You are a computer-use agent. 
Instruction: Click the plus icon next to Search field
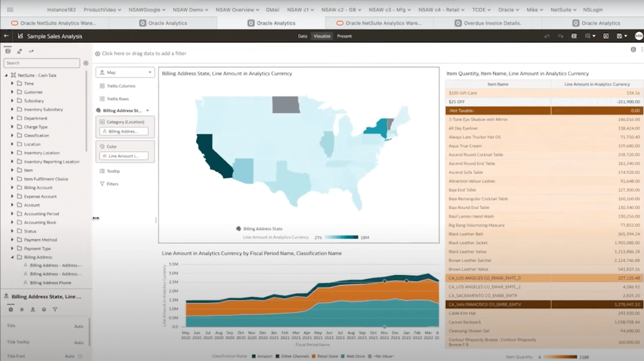[x=86, y=63]
